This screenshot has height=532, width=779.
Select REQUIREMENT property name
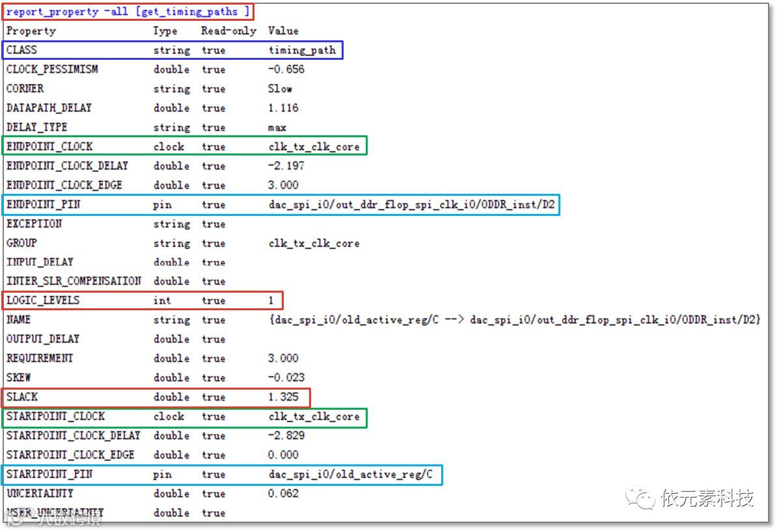(x=40, y=358)
